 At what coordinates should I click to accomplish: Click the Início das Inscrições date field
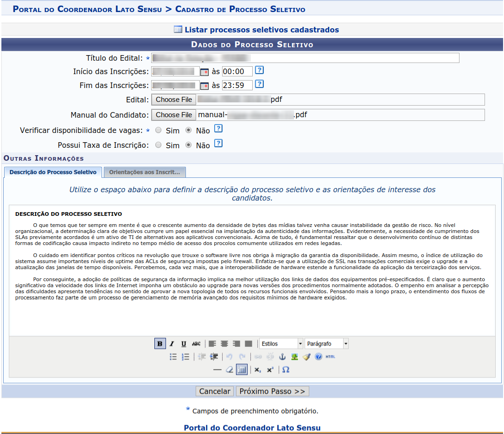point(175,71)
